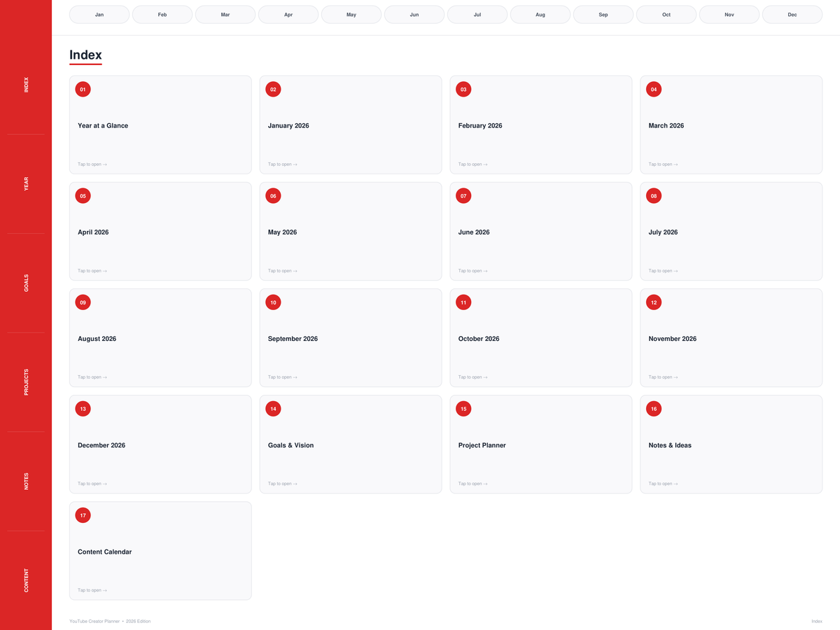Image resolution: width=840 pixels, height=630 pixels.
Task: Select the May 2026 index card
Action: (351, 231)
